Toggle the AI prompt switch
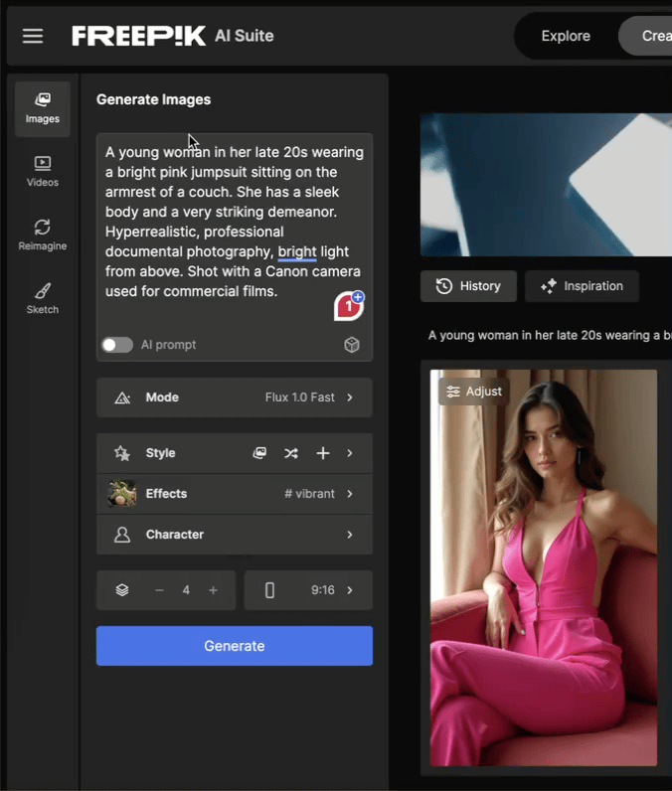Viewport: 672px width, 791px height. point(117,345)
